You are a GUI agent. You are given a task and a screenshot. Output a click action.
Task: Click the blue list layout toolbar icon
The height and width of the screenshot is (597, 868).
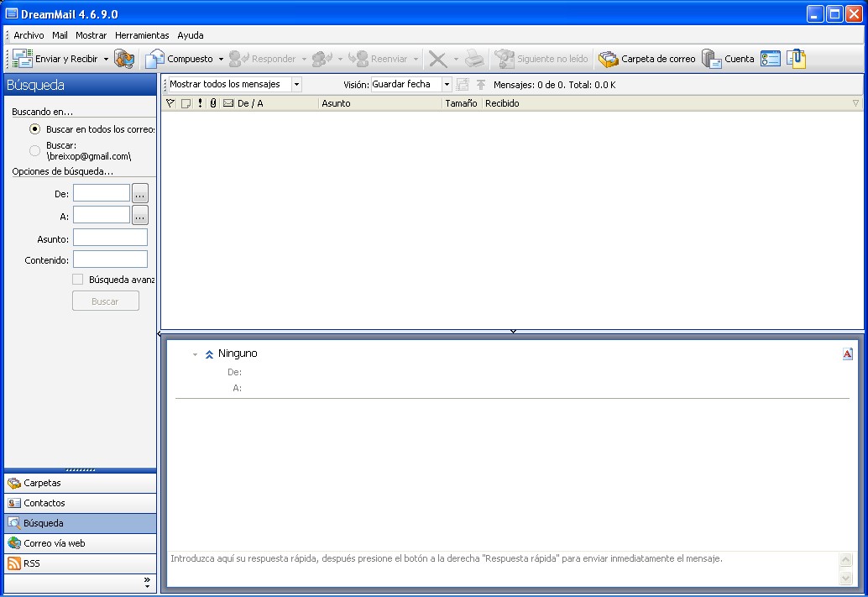click(771, 58)
